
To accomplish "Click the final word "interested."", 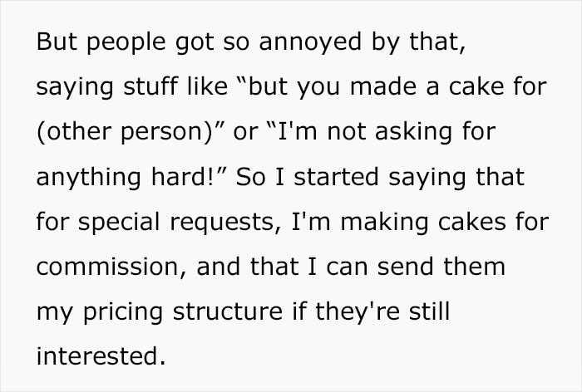I will (101, 356).
